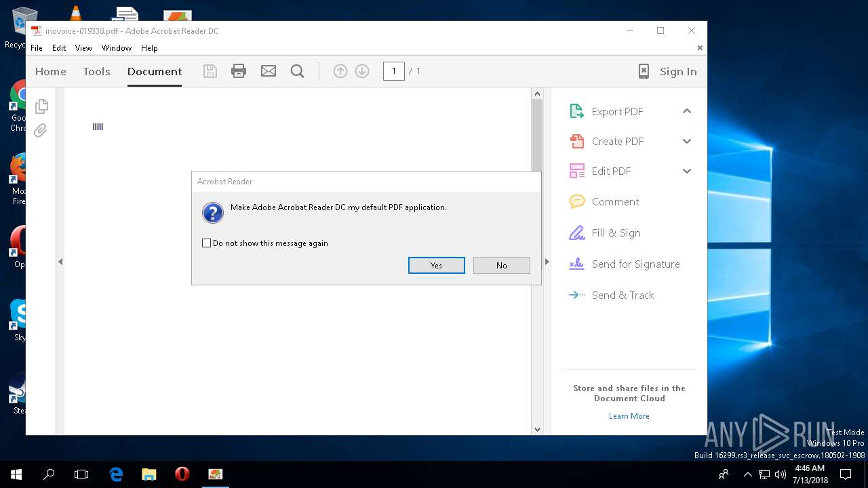Go to next page arrow icon

[x=362, y=71]
